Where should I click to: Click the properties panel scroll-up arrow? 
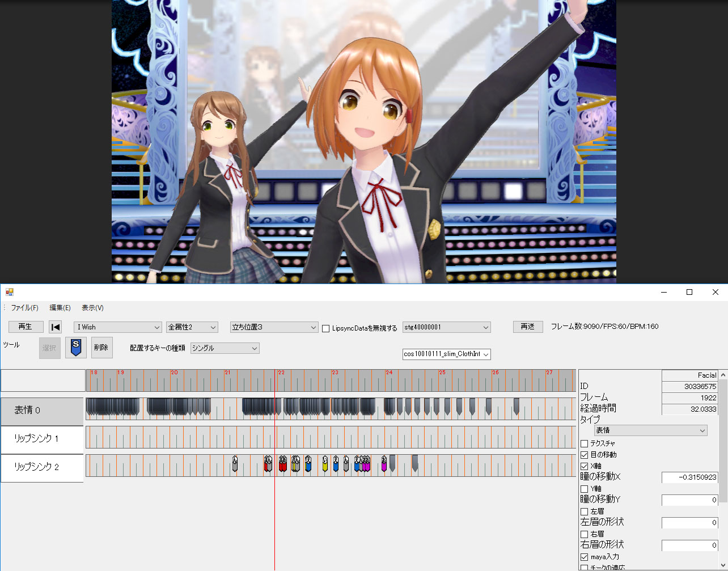(x=723, y=375)
